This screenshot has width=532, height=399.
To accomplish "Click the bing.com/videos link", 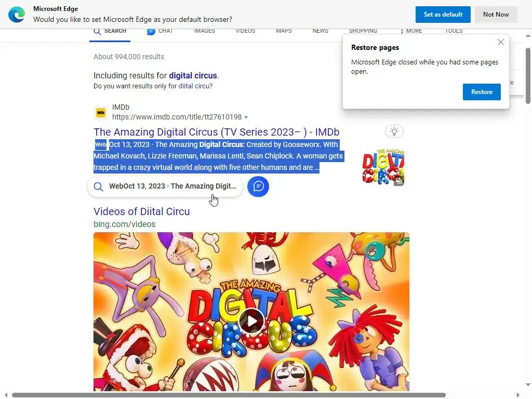I will tap(125, 224).
